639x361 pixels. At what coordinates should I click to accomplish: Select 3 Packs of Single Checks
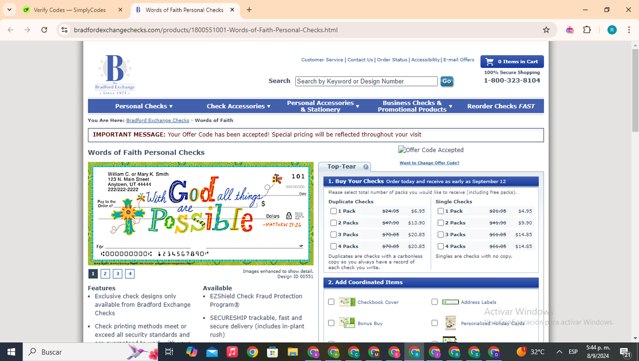pyautogui.click(x=441, y=235)
